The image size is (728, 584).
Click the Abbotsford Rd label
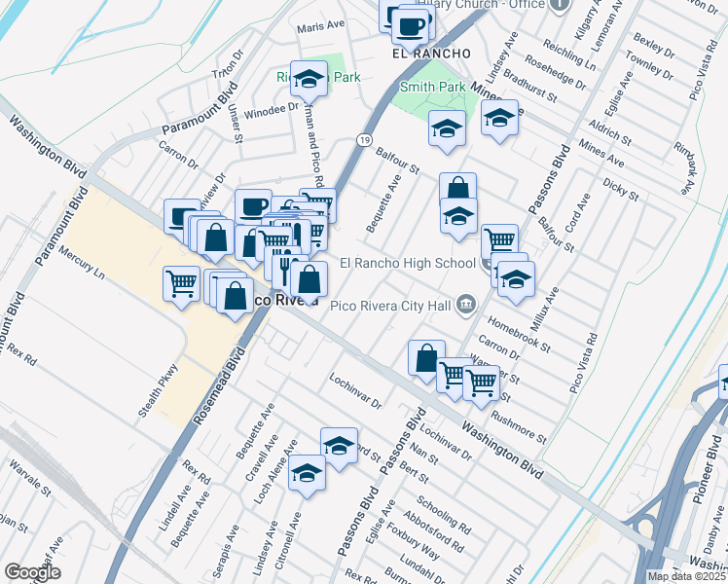pyautogui.click(x=434, y=531)
